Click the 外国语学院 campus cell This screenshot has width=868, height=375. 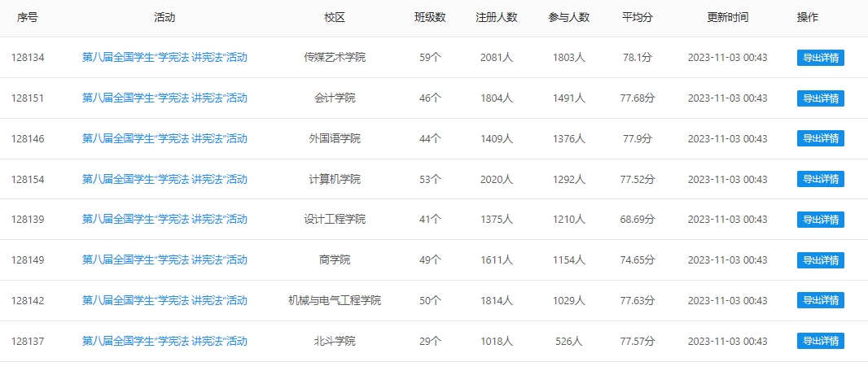(x=335, y=138)
